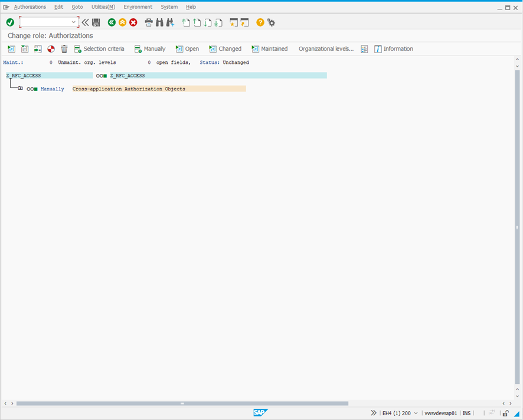
Task: Open the Environment menu
Action: (138, 6)
